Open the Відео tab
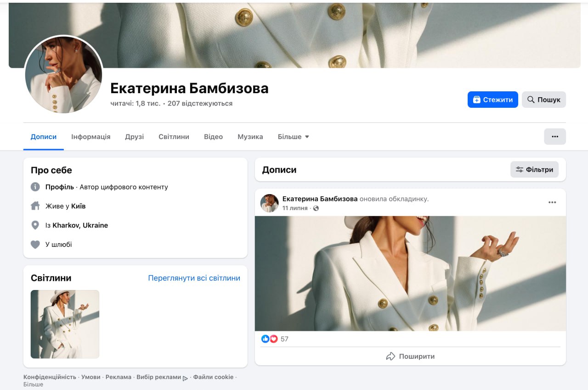 (214, 137)
